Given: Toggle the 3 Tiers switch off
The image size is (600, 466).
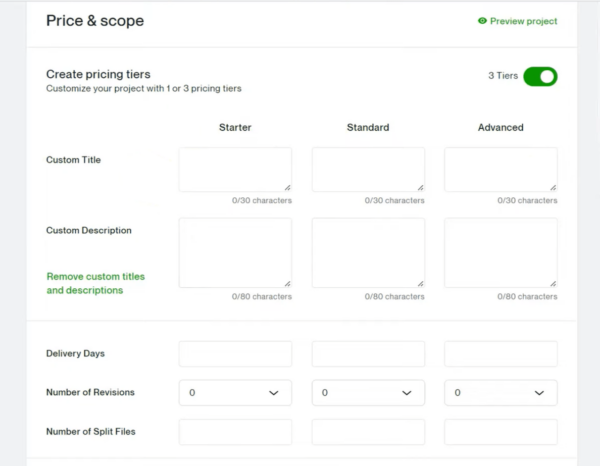Looking at the screenshot, I should tap(540, 77).
